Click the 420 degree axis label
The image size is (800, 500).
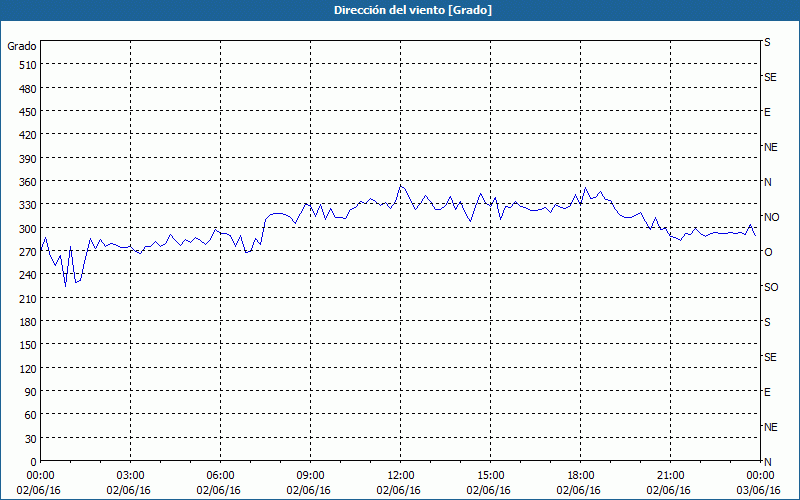[x=28, y=135]
